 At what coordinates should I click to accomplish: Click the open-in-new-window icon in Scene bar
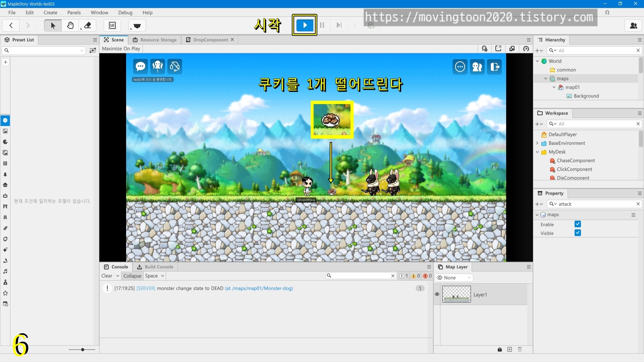(498, 49)
